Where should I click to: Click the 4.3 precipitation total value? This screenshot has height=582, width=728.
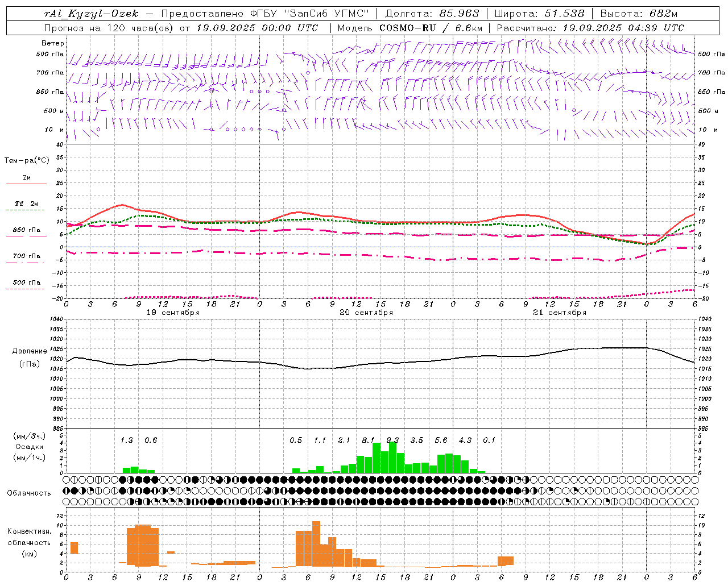[465, 440]
